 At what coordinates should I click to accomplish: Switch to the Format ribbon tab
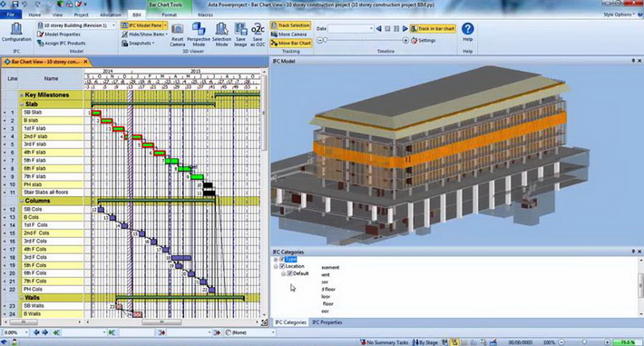coord(170,15)
